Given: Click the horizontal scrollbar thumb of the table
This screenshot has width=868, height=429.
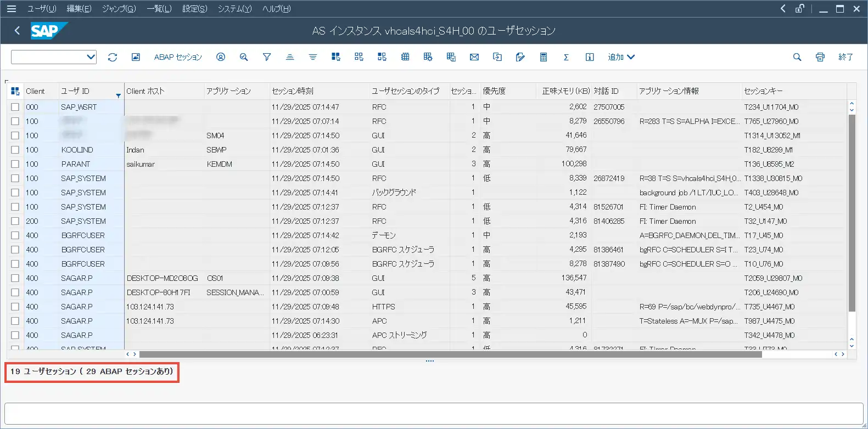Looking at the screenshot, I should (x=450, y=354).
